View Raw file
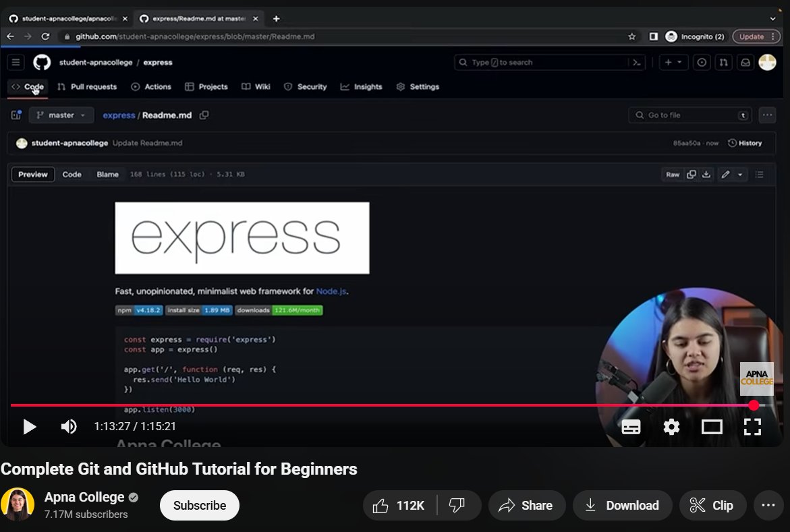The image size is (790, 532). point(673,175)
